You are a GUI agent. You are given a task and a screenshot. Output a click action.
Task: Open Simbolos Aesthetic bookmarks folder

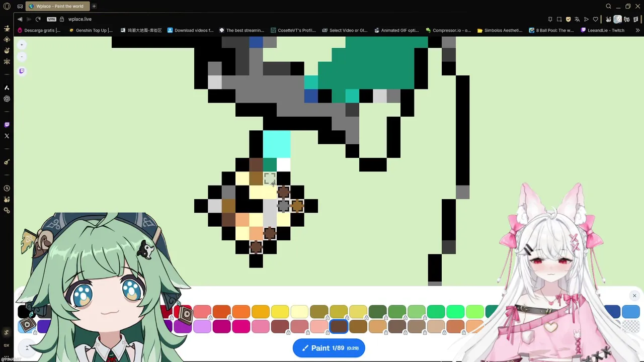[x=500, y=30]
